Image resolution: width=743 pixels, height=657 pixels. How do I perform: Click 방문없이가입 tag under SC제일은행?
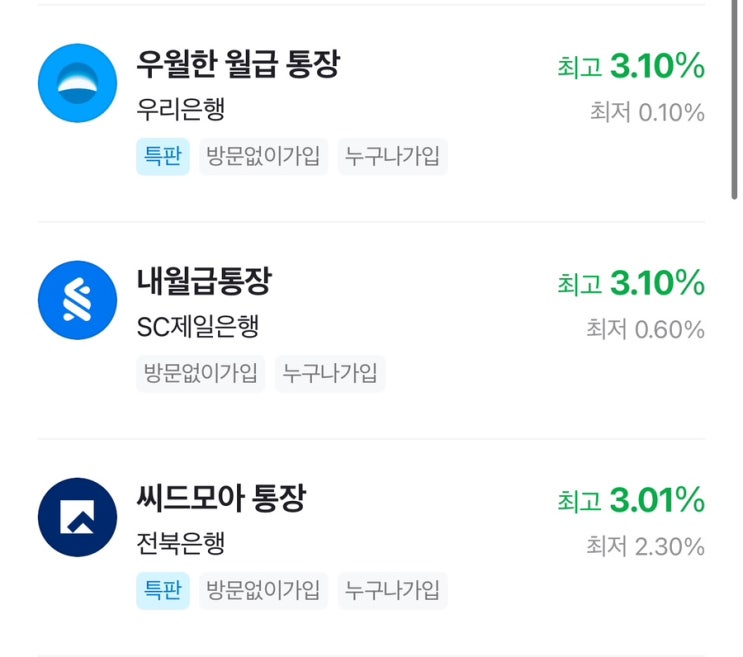pyautogui.click(x=201, y=374)
